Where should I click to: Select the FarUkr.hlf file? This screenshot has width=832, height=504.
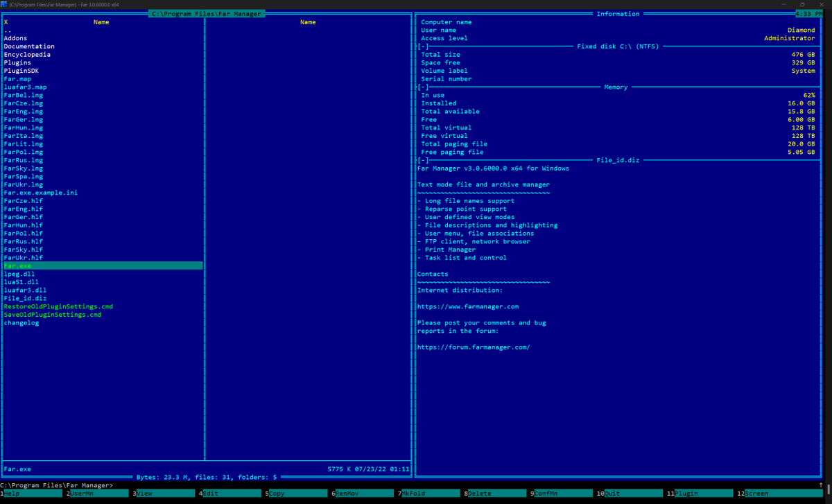[103, 258]
